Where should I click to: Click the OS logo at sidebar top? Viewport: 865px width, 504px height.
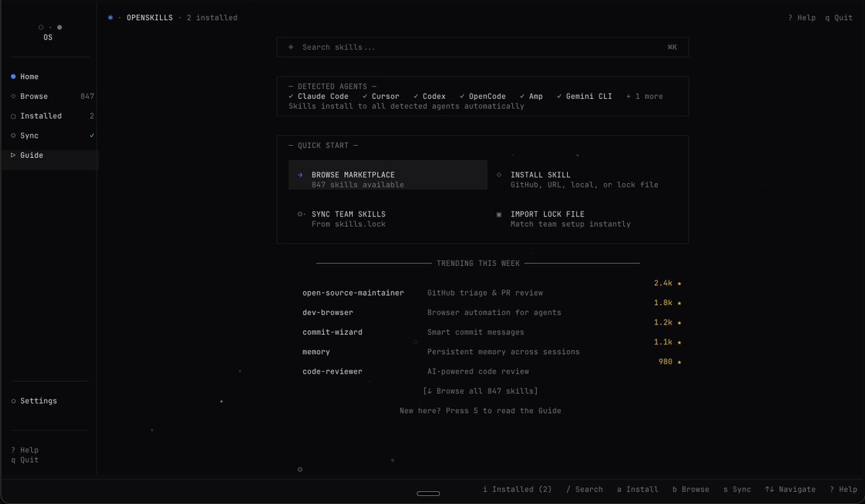[x=48, y=32]
